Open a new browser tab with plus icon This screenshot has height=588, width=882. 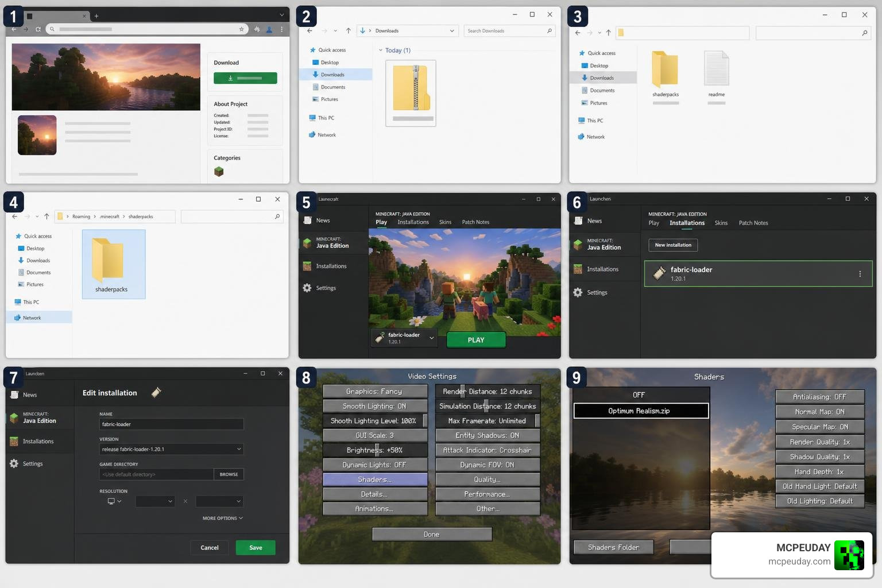pos(96,16)
